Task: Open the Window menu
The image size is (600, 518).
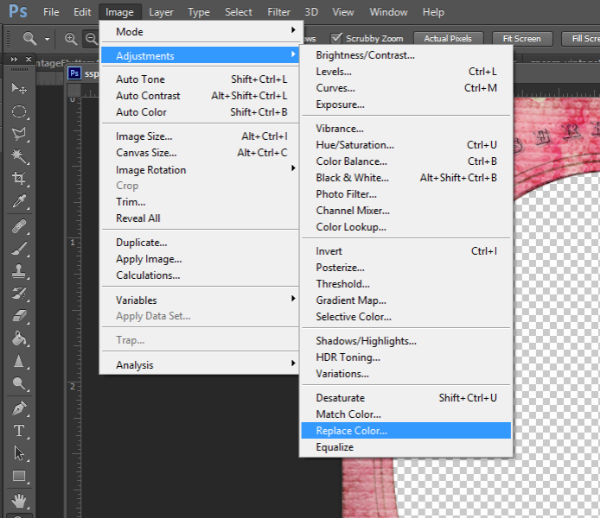Action: (388, 12)
